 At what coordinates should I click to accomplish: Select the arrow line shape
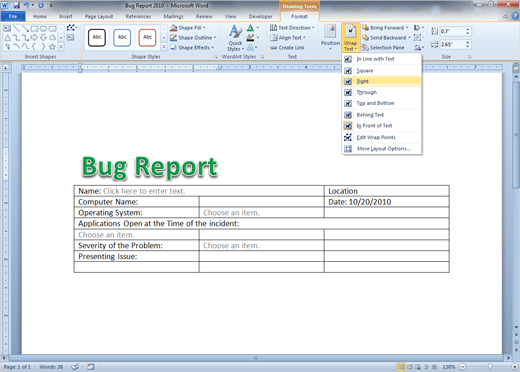coord(25,29)
